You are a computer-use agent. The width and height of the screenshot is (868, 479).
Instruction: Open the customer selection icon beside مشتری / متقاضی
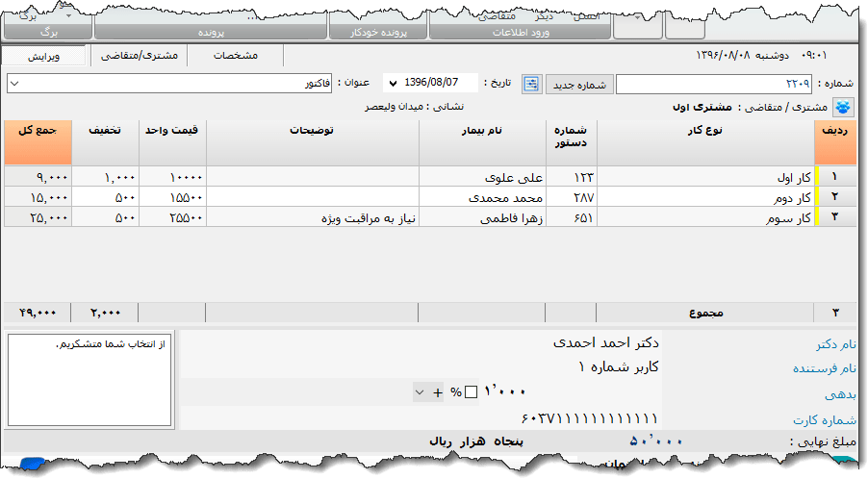pyautogui.click(x=843, y=107)
